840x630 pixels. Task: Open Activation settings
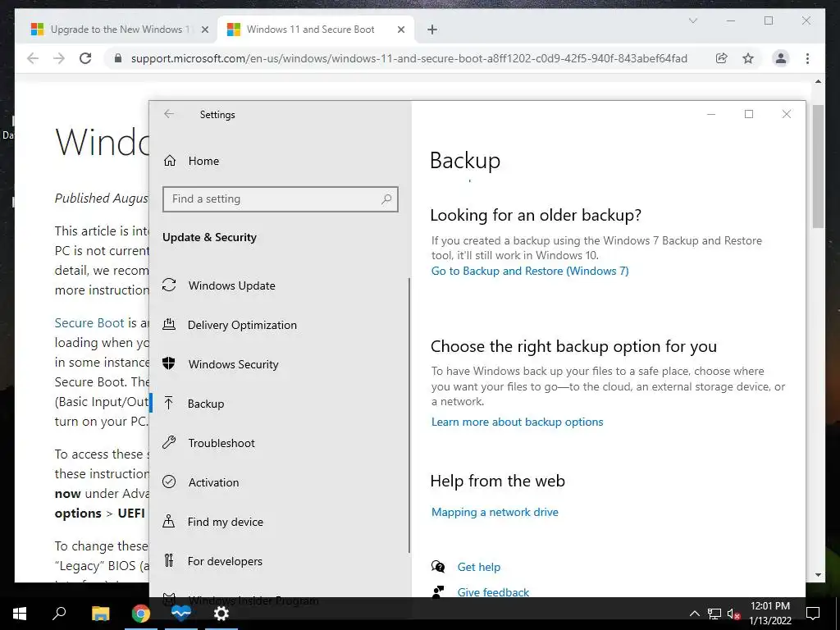click(213, 482)
